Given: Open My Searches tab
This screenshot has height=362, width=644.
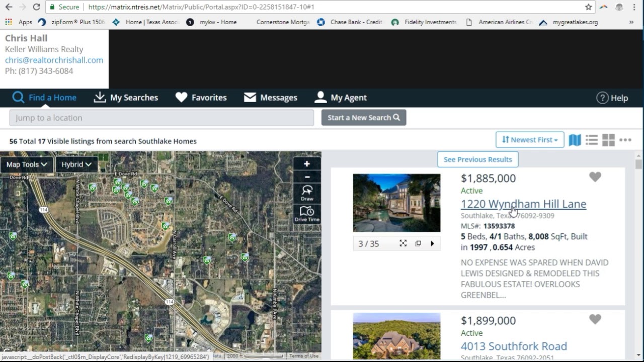Looking at the screenshot, I should coord(126,98).
